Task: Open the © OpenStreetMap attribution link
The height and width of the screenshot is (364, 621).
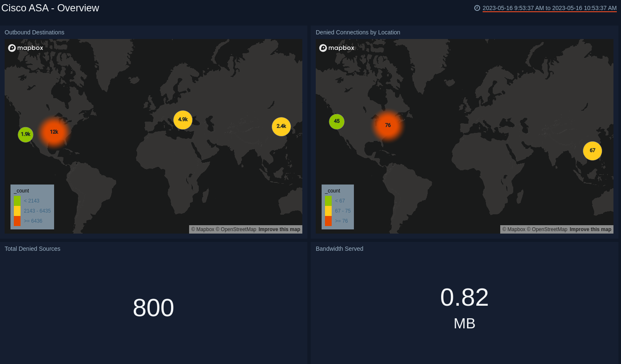Action: pyautogui.click(x=236, y=229)
